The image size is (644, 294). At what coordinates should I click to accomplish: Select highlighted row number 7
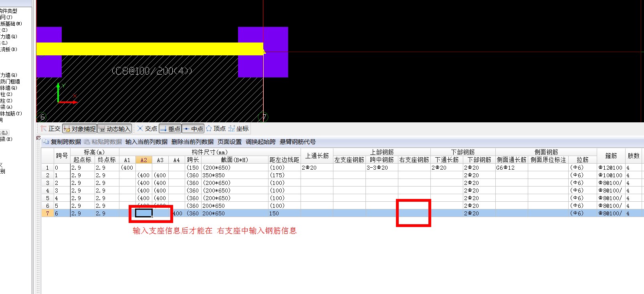click(x=47, y=213)
